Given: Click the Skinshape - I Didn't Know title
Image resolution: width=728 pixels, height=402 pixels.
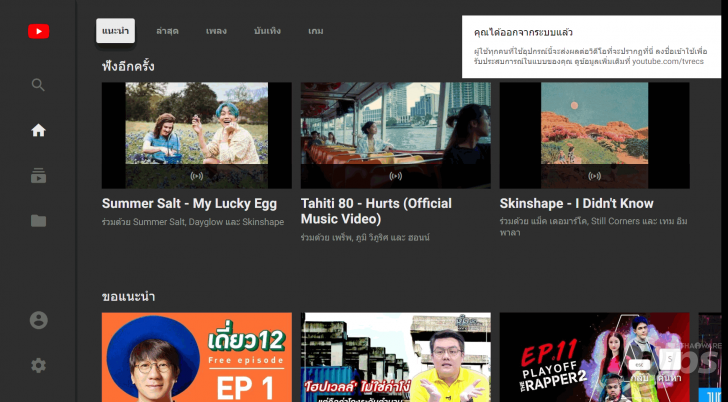Looking at the screenshot, I should [577, 204].
